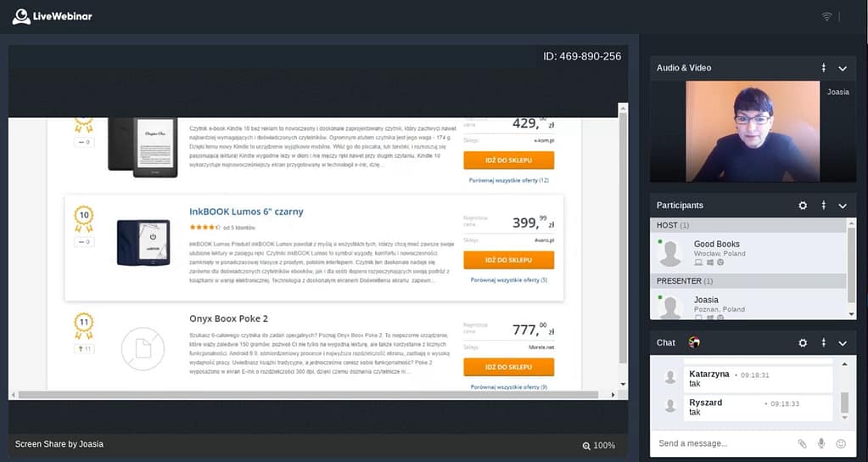
Task: Click shared screen vertical scrollbar
Action: (623, 238)
